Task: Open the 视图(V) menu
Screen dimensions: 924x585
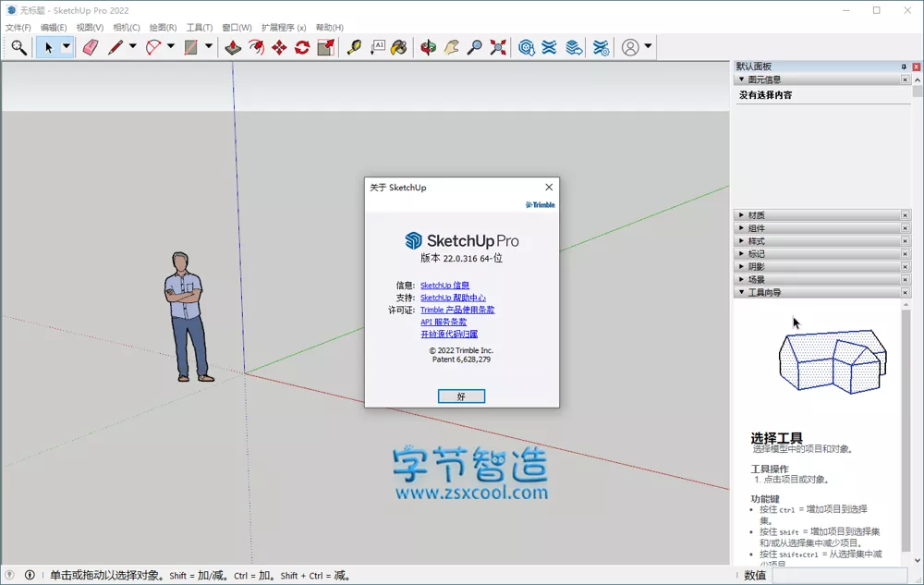Action: click(x=90, y=27)
